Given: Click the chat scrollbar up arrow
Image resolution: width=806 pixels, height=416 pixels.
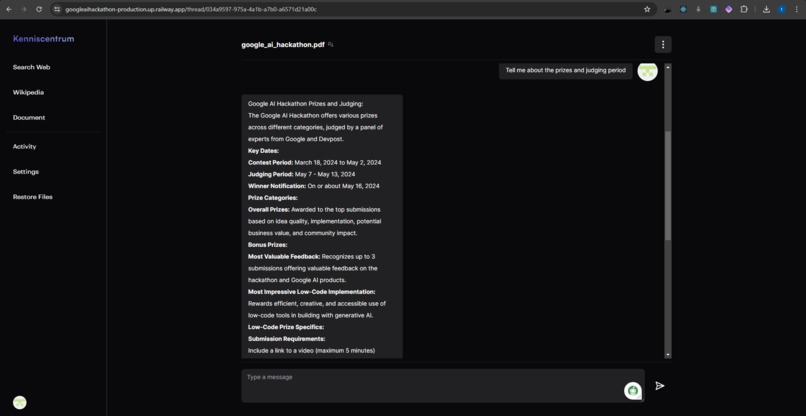Looking at the screenshot, I should tap(668, 67).
